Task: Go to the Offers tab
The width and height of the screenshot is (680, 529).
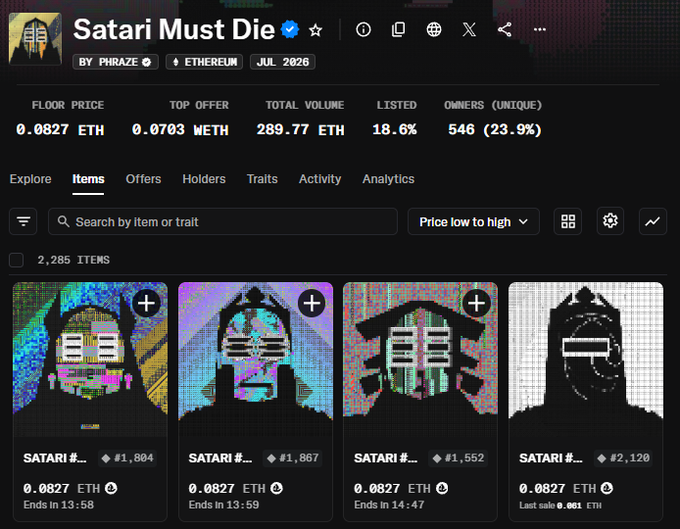Action: 143,179
